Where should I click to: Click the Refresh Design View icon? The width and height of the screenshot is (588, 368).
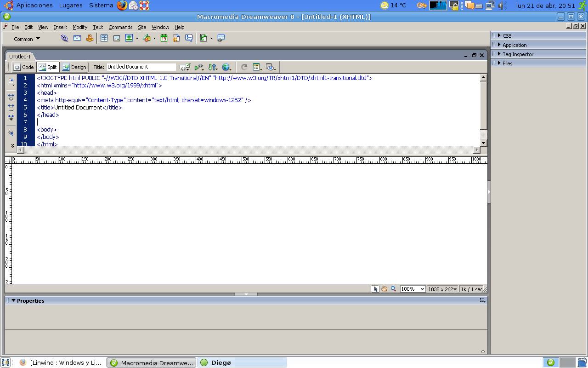[244, 67]
